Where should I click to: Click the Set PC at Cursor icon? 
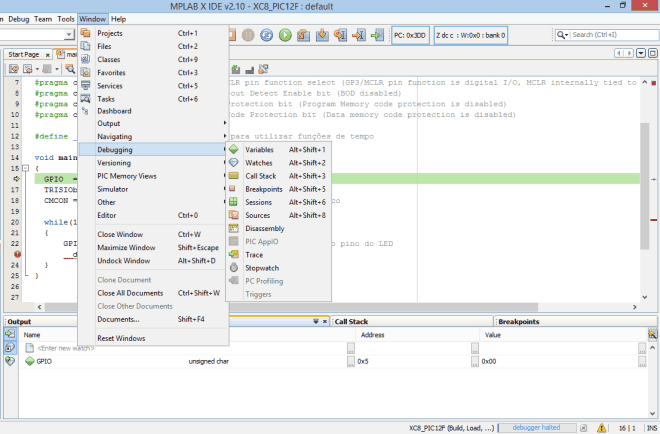pyautogui.click(x=359, y=35)
